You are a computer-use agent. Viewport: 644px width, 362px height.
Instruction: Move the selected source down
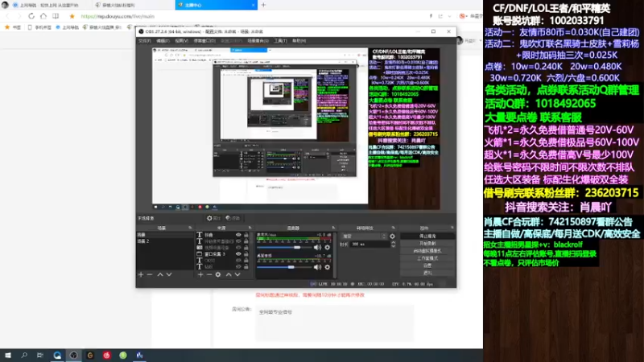coord(237,274)
